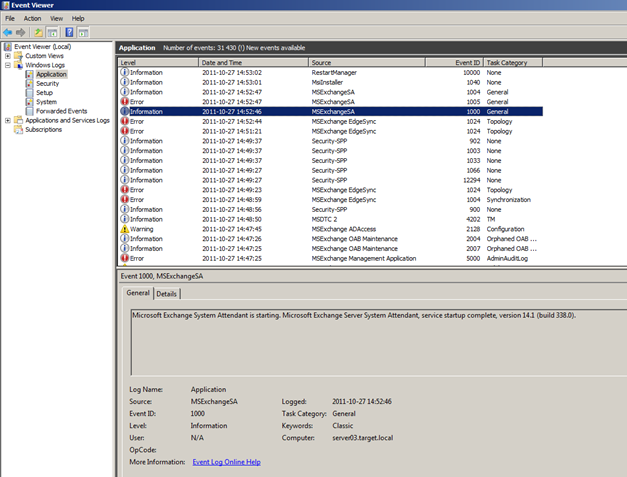Select the System log label in tree
Image resolution: width=627 pixels, height=477 pixels.
pos(46,102)
